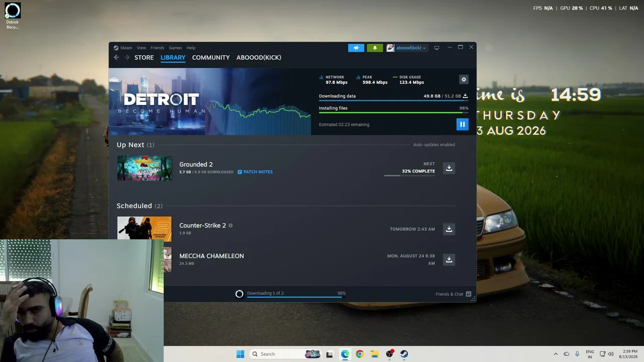Open Detroit Become Human desktop shortcut
Screen dimensions: 644x362
point(13,16)
